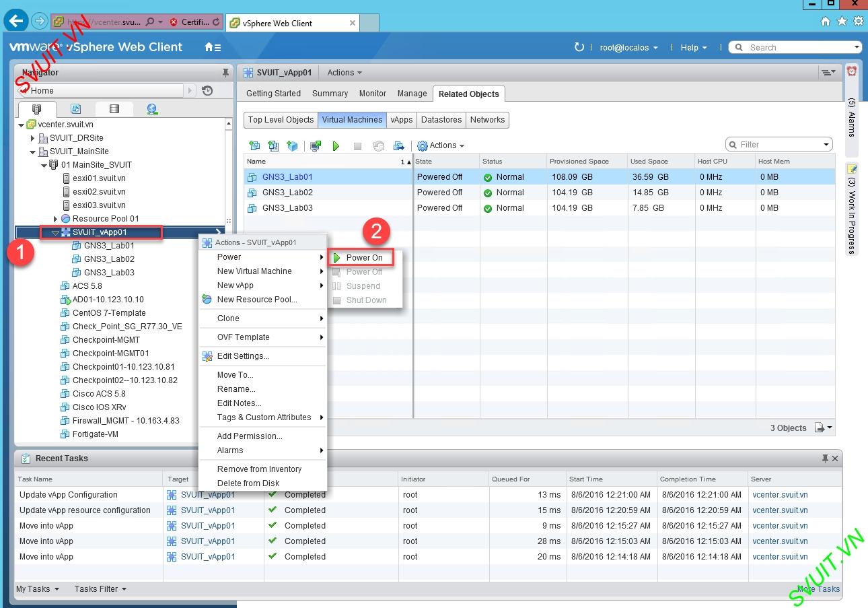Collapse the 01 MainSite_SVUIT cluster node
868x608 pixels.
click(x=44, y=165)
